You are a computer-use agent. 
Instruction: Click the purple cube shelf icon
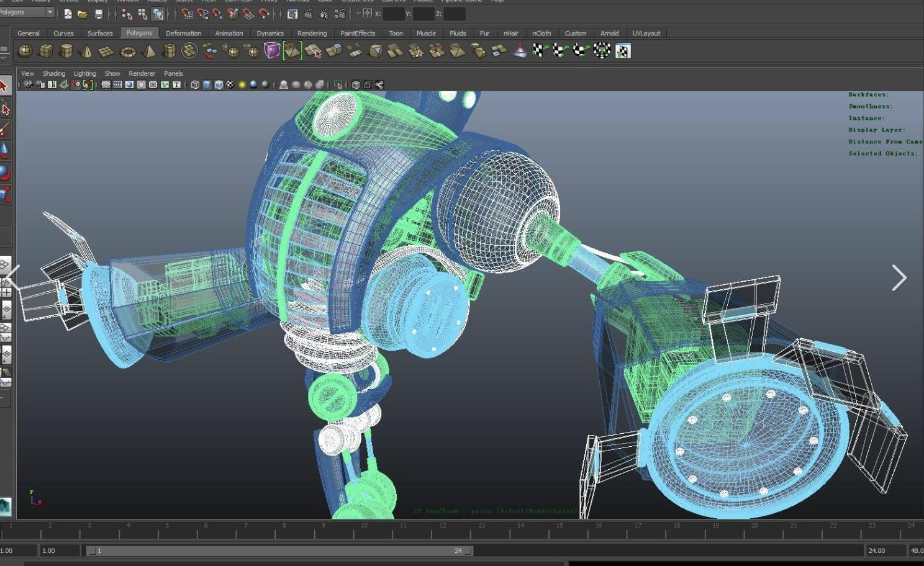tap(272, 50)
